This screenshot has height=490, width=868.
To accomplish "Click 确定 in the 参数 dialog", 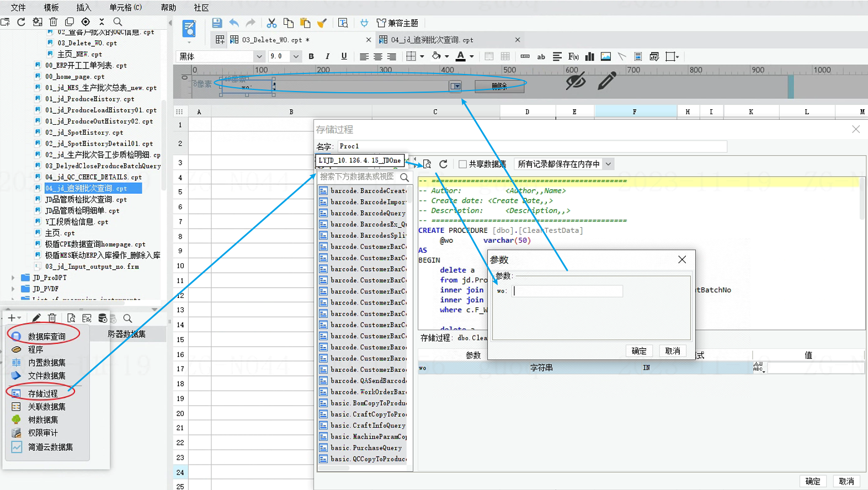I will [x=639, y=351].
